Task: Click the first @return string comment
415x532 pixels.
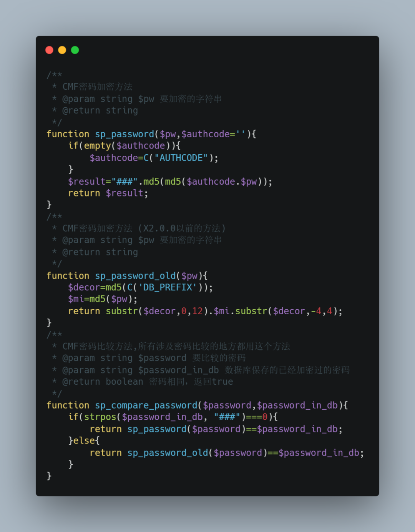Action: (x=100, y=111)
